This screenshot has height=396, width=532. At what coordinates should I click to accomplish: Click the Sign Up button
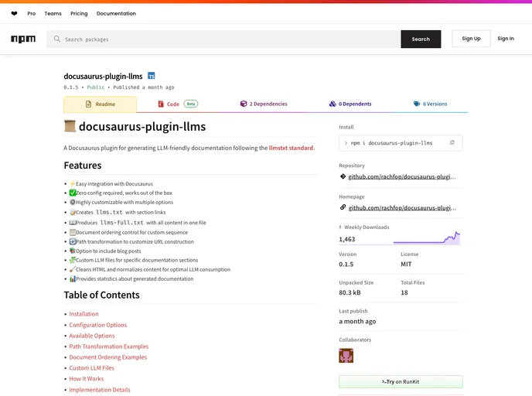[471, 39]
